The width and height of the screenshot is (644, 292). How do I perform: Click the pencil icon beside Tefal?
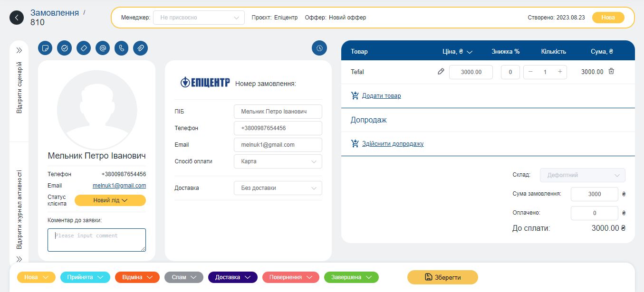[x=441, y=72]
